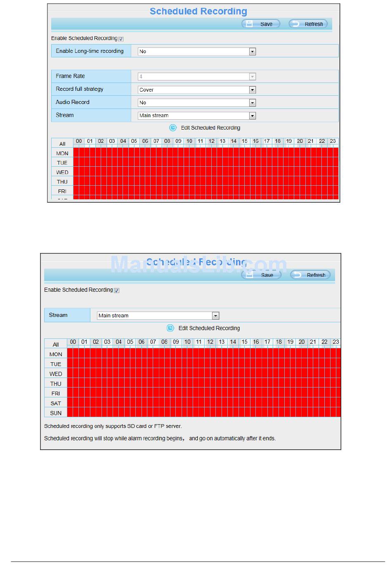
Task: Select the FRI row in upper schedule
Action: click(x=62, y=191)
